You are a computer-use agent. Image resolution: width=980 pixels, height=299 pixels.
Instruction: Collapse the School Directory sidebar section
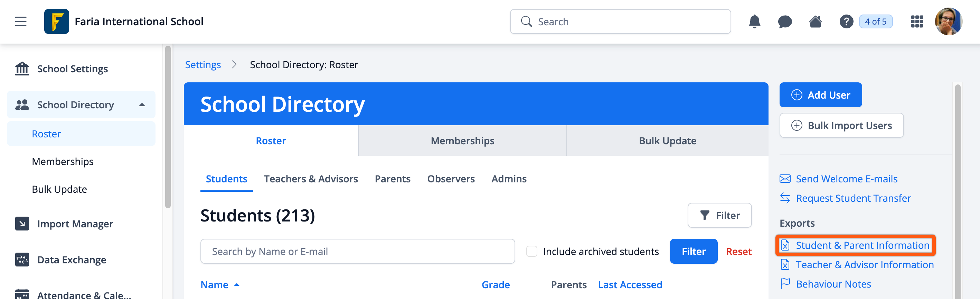[x=142, y=105]
